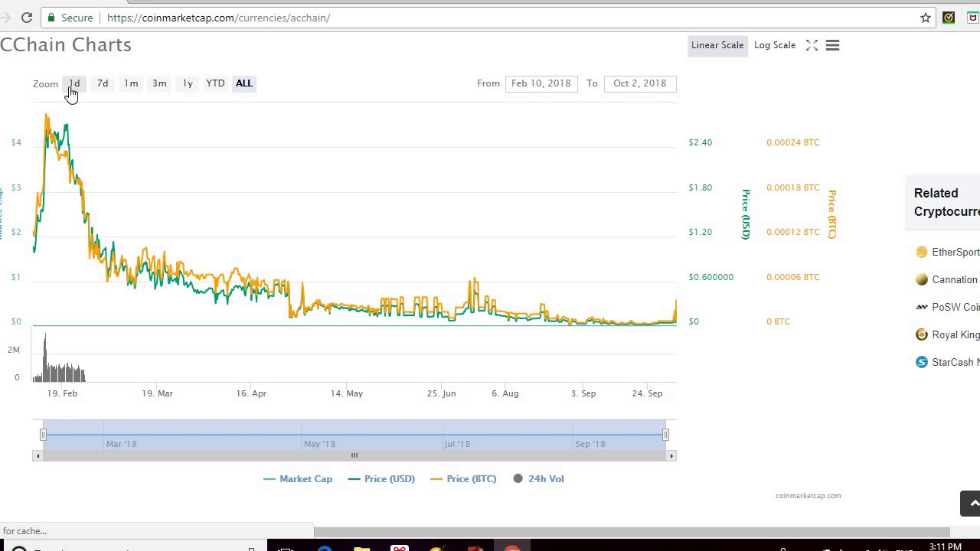Open the Cannation related cryptocurrency link
This screenshot has width=980, height=551.
click(x=955, y=280)
